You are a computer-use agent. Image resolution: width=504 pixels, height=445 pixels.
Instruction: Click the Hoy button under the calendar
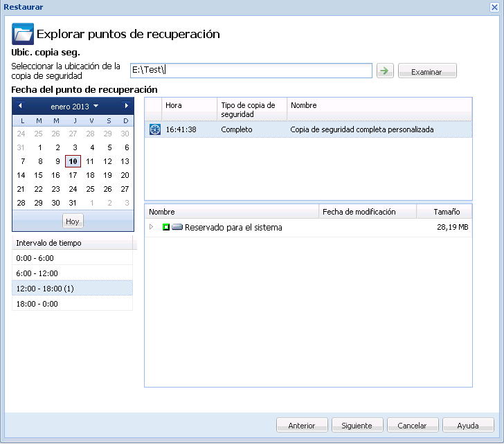73,221
